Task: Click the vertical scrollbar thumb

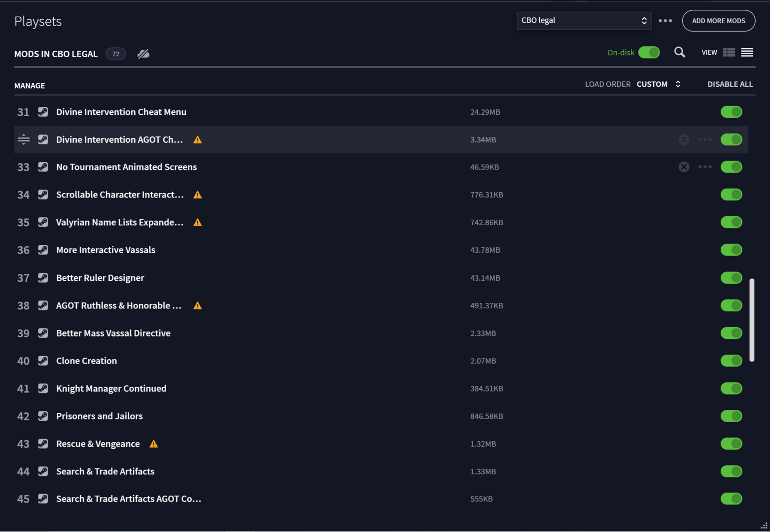Action: [x=752, y=320]
